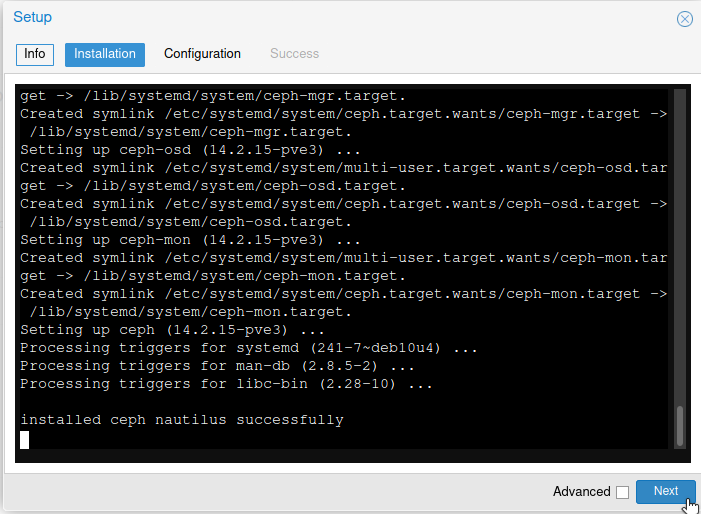Select the Installation tab
Viewport: 701px width, 514px height.
(x=105, y=55)
